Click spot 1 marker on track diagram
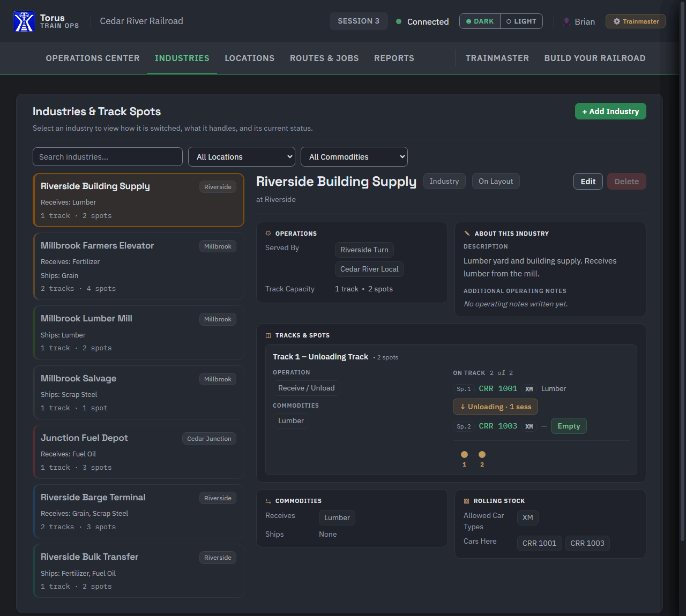This screenshot has height=616, width=686. pos(464,455)
